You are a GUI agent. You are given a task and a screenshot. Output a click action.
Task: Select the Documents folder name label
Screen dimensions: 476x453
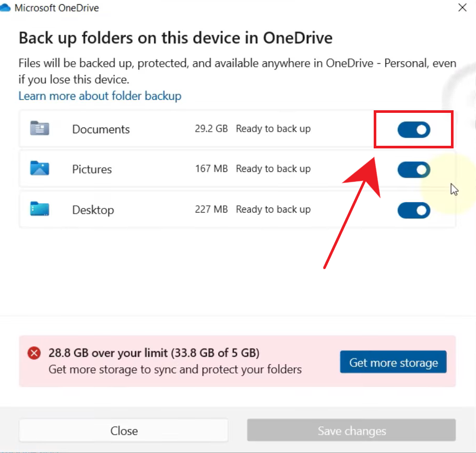click(x=101, y=129)
